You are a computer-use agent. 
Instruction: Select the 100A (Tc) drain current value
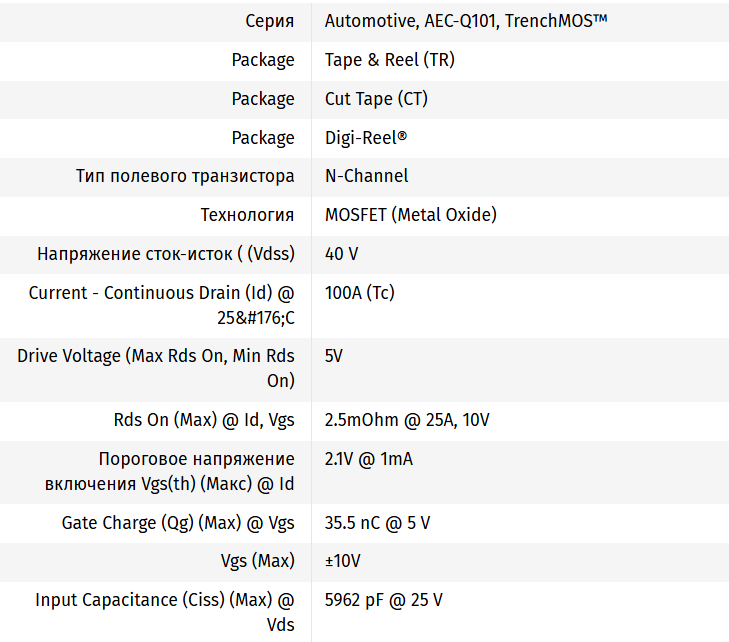coord(360,293)
